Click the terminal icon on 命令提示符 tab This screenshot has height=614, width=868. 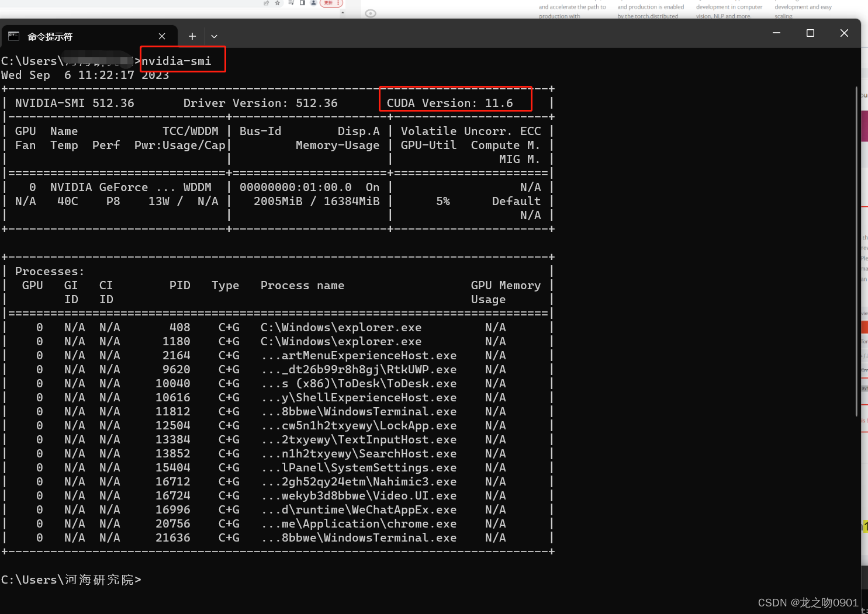pyautogui.click(x=14, y=36)
